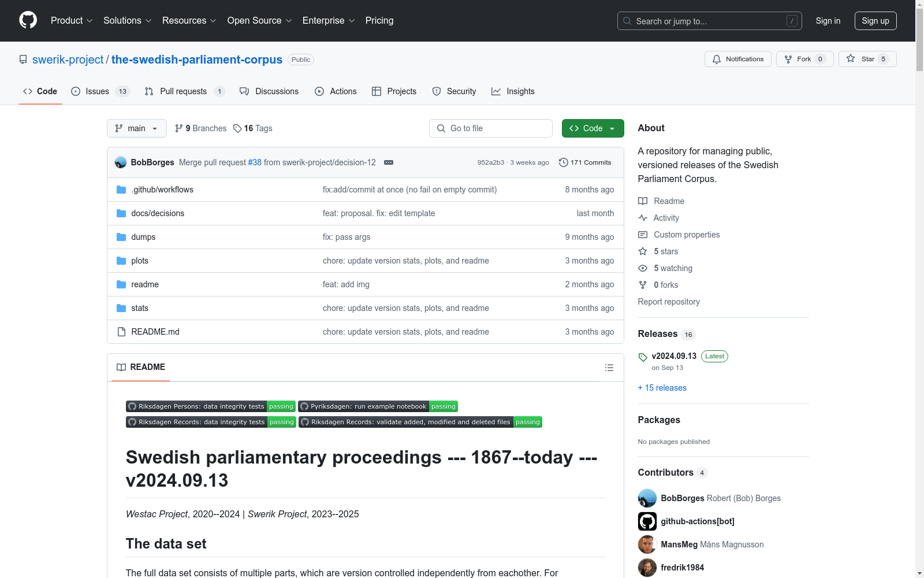
Task: Open the green Code dropdown button
Action: pyautogui.click(x=593, y=128)
